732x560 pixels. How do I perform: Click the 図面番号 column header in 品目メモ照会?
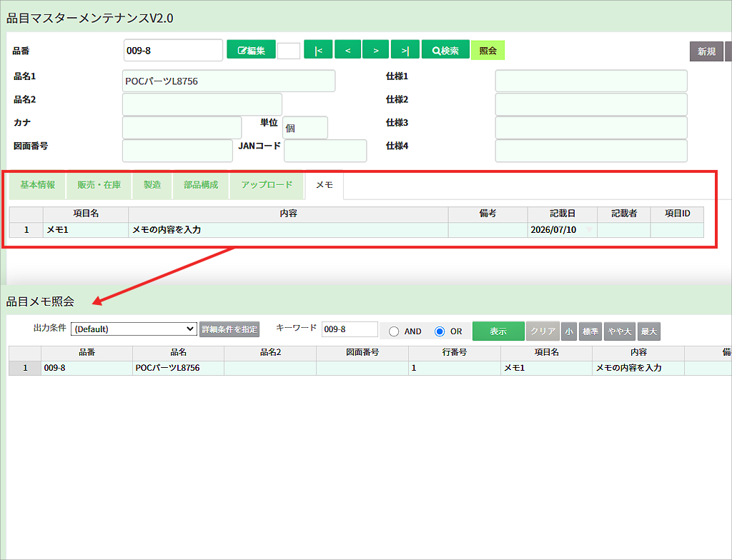coord(362,353)
